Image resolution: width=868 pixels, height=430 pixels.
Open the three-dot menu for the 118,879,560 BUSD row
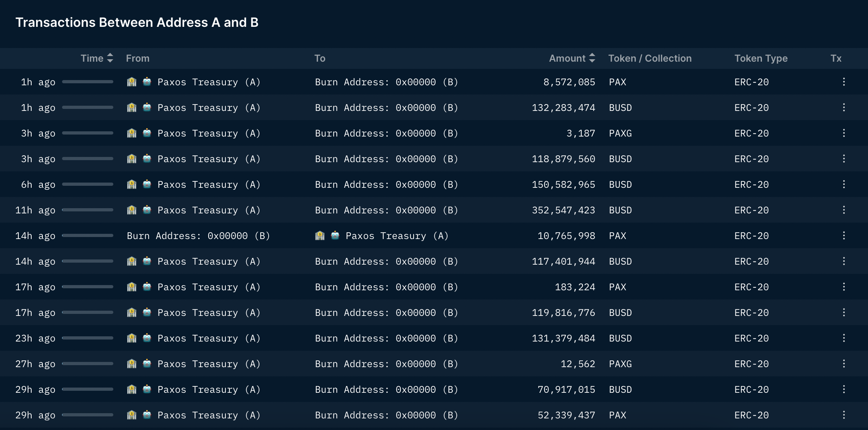pos(844,159)
